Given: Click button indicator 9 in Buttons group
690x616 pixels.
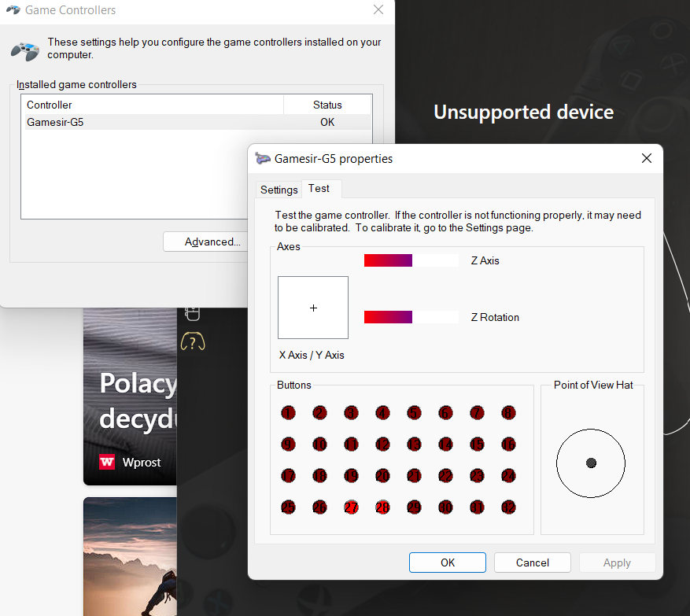Looking at the screenshot, I should tap(288, 444).
